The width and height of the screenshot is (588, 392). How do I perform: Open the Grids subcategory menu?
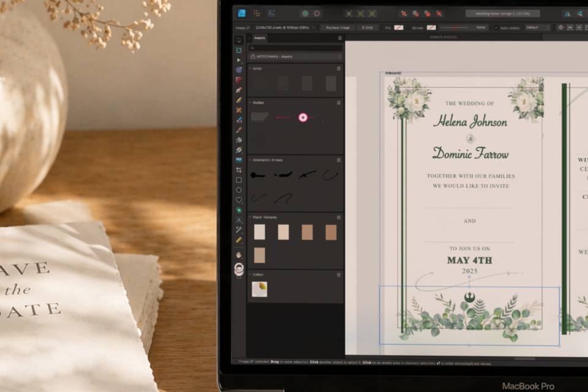[339, 69]
